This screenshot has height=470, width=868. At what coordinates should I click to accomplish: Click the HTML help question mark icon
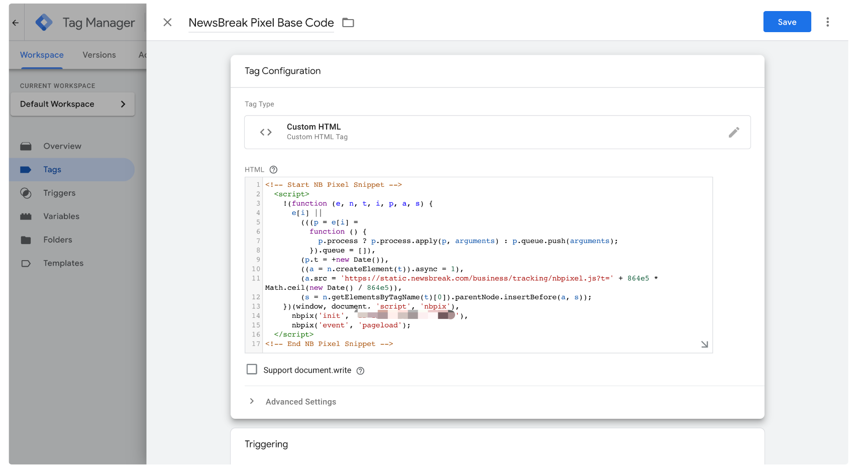(x=273, y=170)
